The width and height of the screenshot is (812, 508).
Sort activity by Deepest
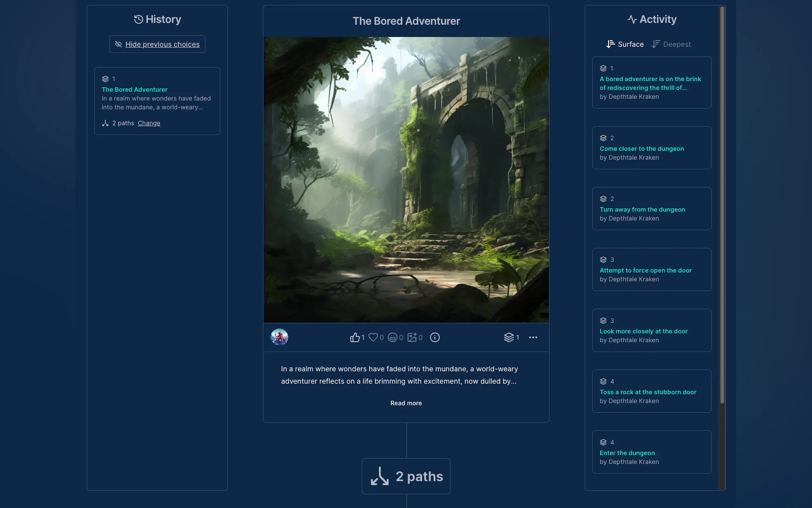click(671, 44)
